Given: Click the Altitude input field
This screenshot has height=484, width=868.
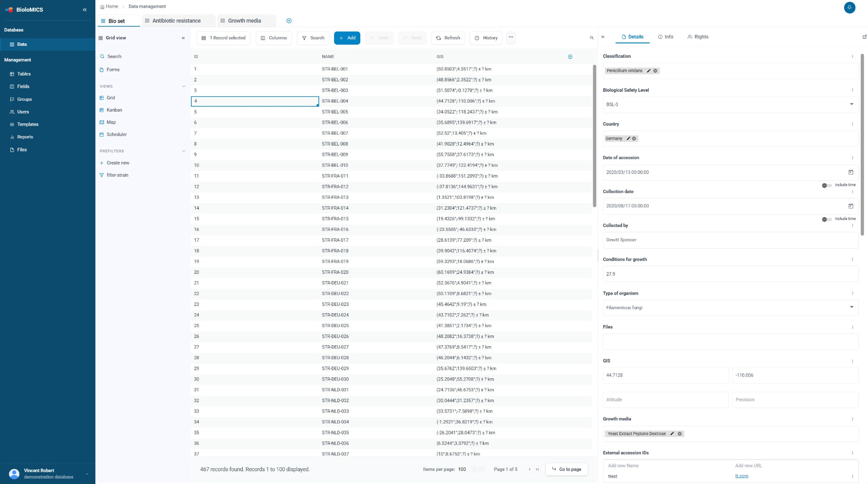Looking at the screenshot, I should (x=666, y=400).
